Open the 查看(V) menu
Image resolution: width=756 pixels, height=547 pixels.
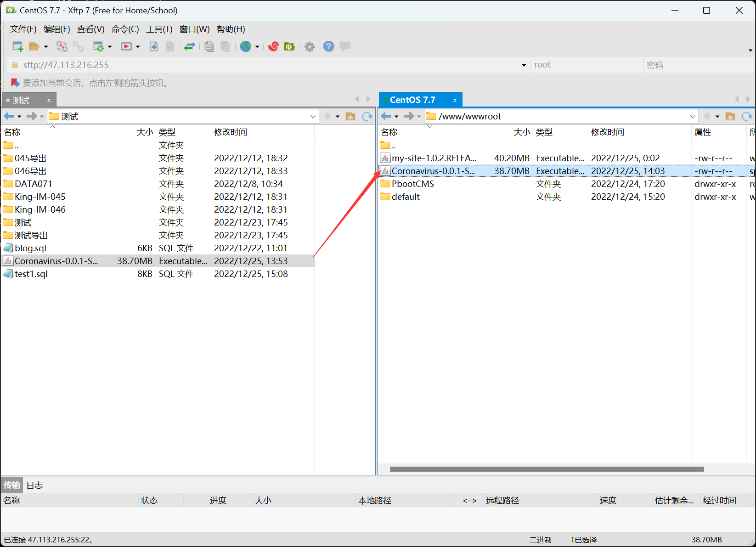coord(91,29)
